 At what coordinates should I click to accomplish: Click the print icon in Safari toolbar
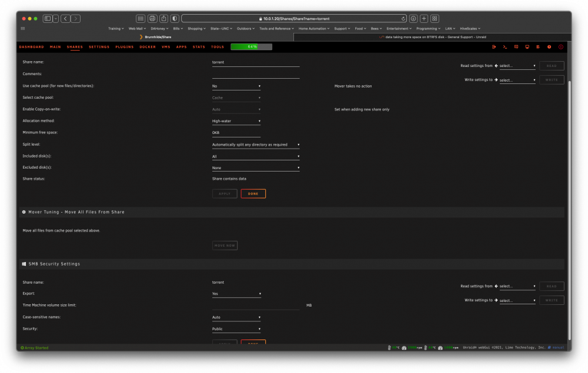(x=152, y=18)
